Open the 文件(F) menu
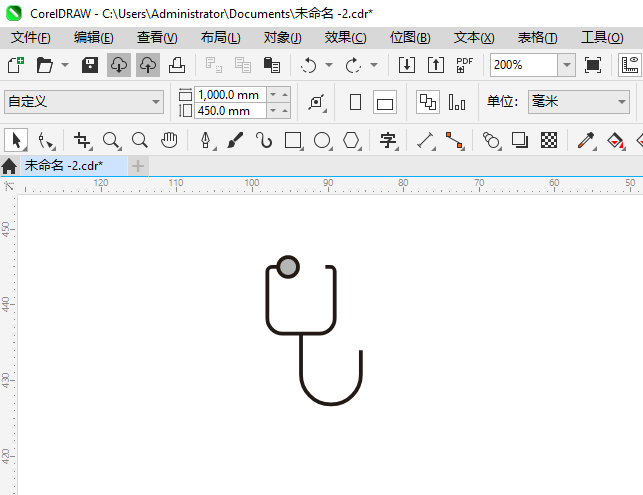643x495 pixels. click(31, 38)
